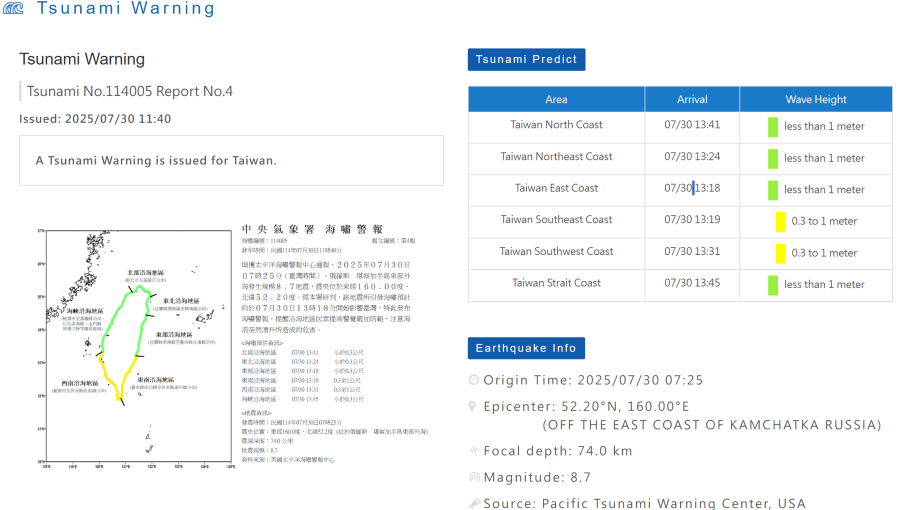Click the Source icon beside Pacific Tsunami Warning Center

[474, 503]
